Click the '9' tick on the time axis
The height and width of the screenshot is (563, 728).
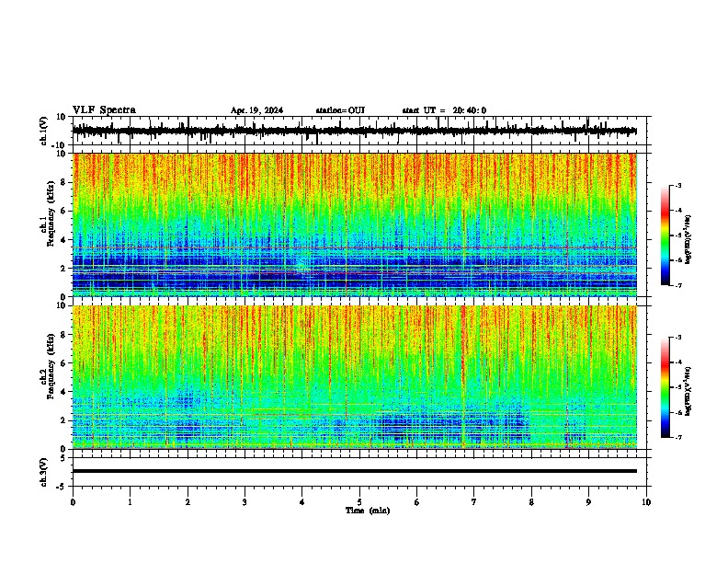point(588,502)
